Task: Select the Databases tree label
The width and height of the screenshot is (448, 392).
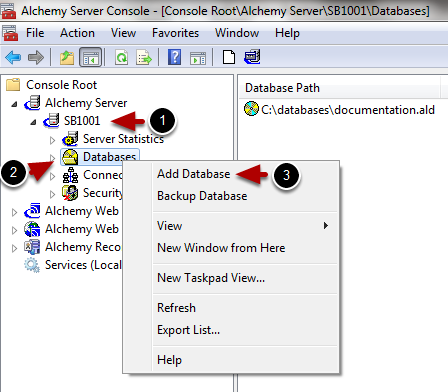Action: (x=109, y=157)
